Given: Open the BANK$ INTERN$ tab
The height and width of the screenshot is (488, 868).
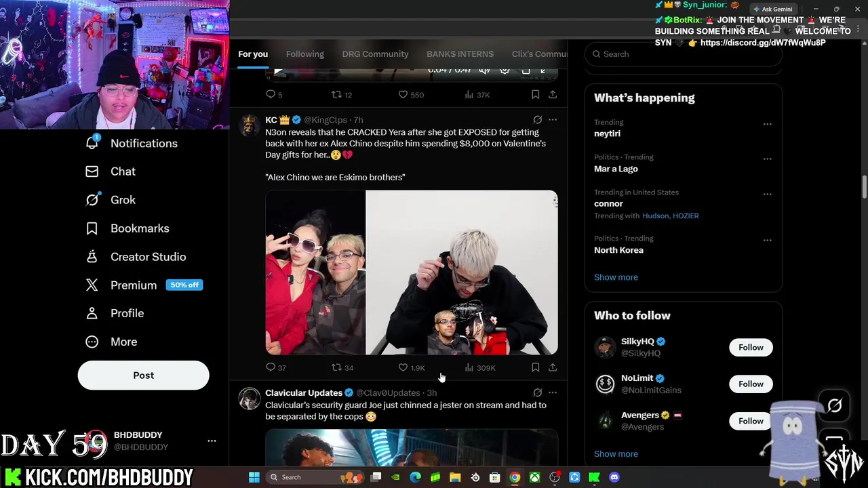Looking at the screenshot, I should point(460,54).
